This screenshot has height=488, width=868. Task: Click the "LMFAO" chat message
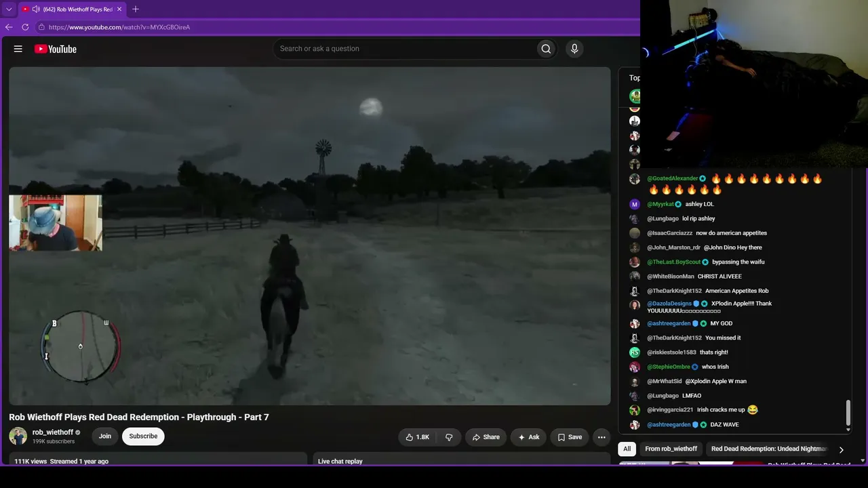(692, 396)
